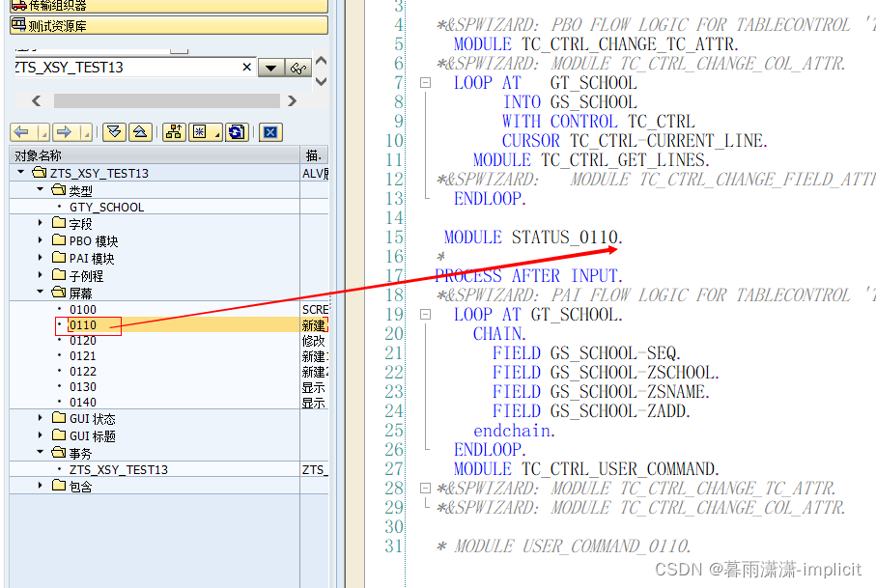Collapse the comment block fold at line 28
Image resolution: width=876 pixels, height=588 pixels.
425,488
